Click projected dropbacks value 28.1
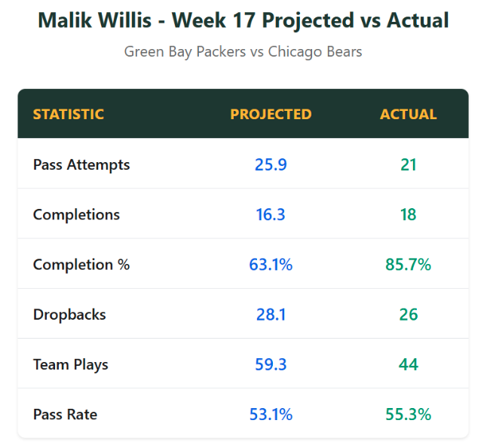484x448 pixels. 271,315
